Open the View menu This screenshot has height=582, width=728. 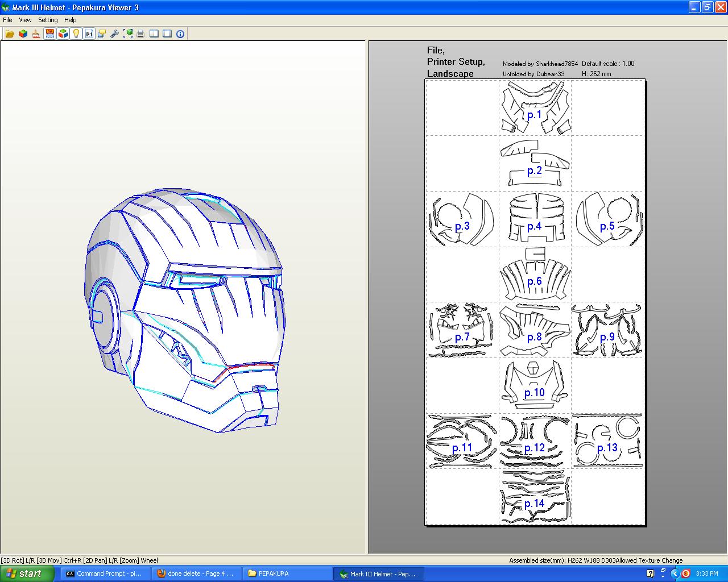point(25,20)
